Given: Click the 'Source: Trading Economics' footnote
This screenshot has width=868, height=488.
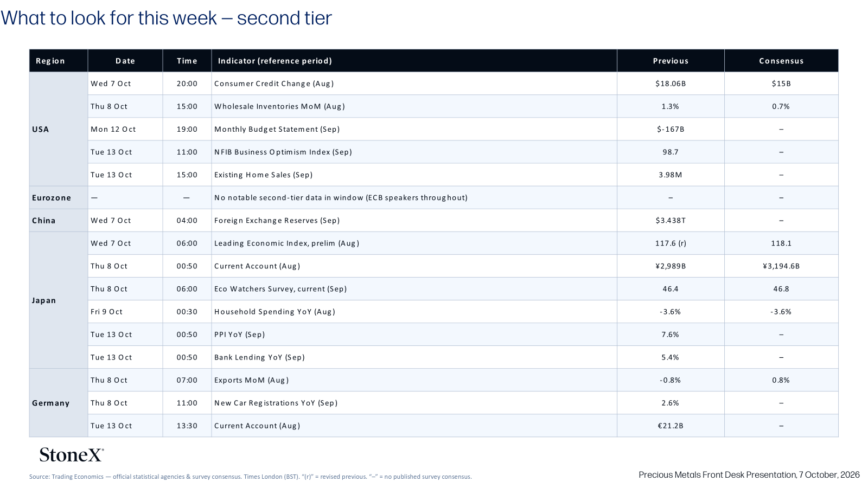Looking at the screenshot, I should coord(251,477).
